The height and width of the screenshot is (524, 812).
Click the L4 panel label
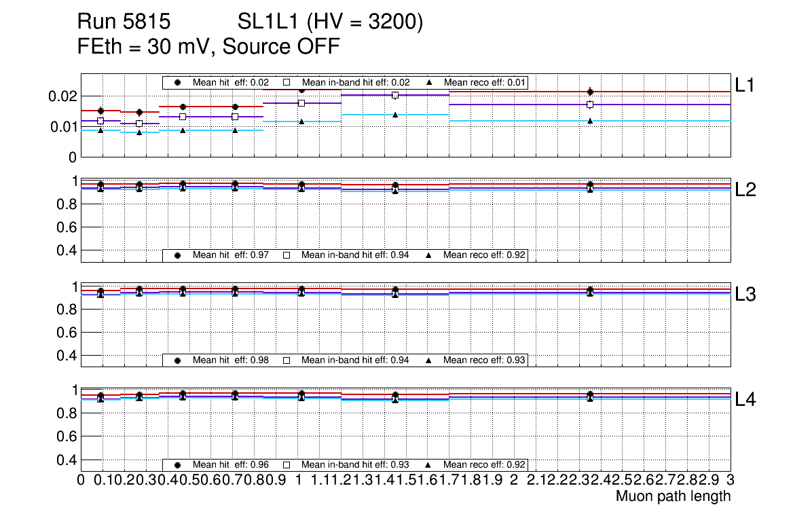[745, 400]
